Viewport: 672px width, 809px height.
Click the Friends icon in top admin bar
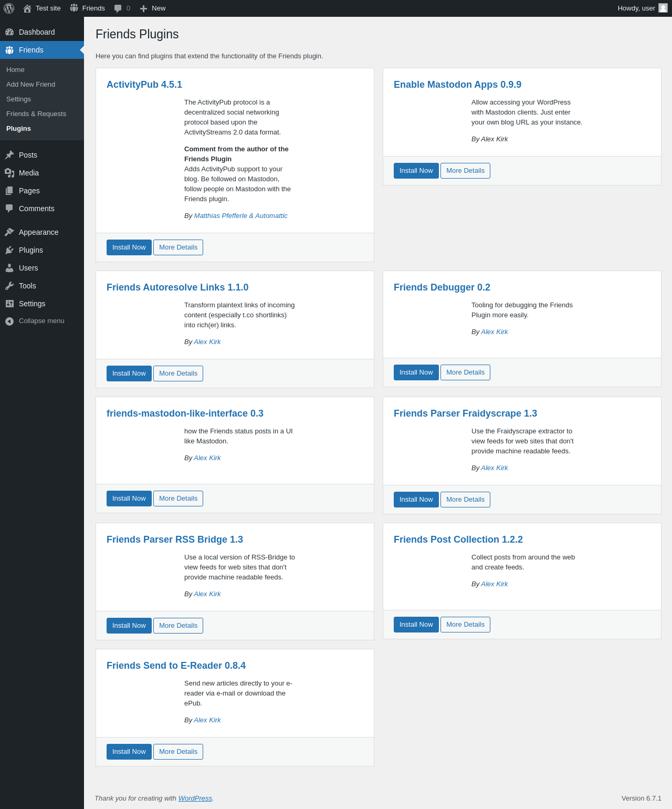[x=74, y=8]
